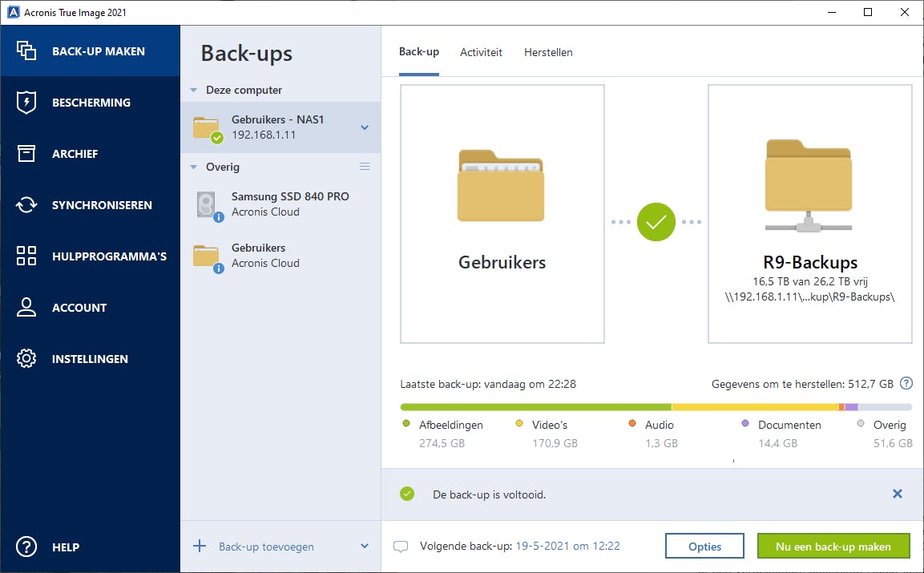Open the feedback speech bubble icon
This screenshot has width=924, height=573.
click(401, 546)
